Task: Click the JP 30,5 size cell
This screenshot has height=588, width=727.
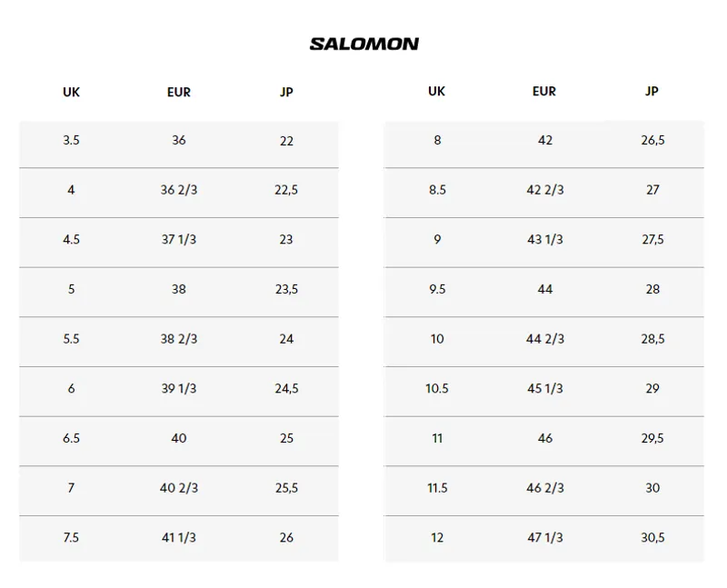Action: pos(652,537)
